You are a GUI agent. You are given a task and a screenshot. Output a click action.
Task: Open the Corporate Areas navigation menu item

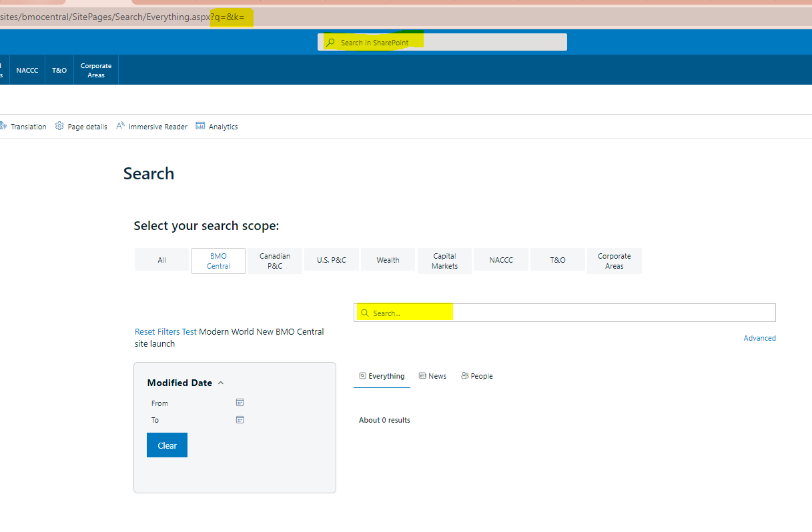pos(95,69)
